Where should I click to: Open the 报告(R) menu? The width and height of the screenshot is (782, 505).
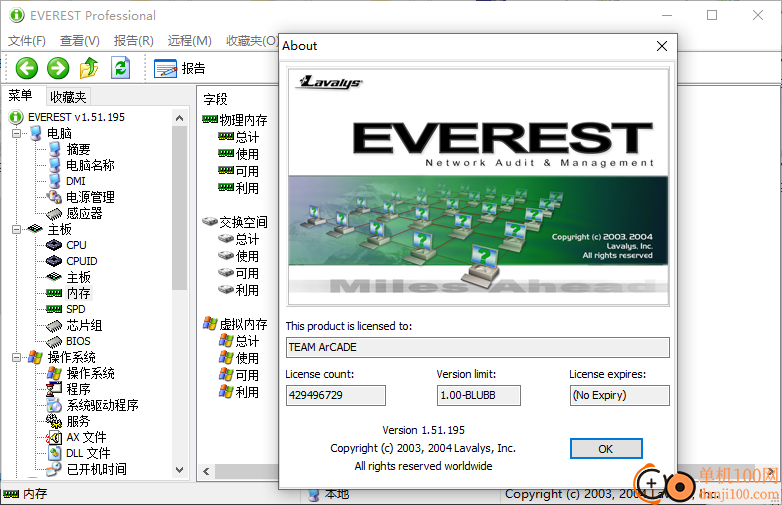[x=134, y=40]
